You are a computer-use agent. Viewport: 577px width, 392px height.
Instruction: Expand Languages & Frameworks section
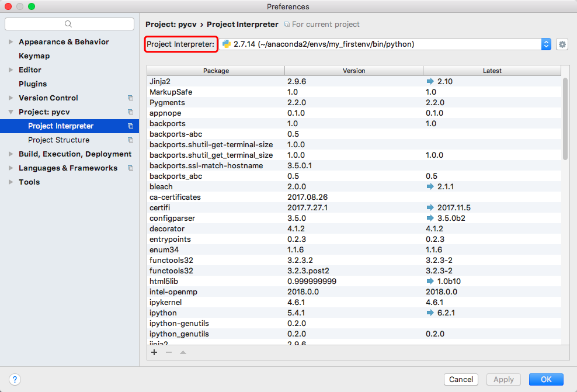11,168
